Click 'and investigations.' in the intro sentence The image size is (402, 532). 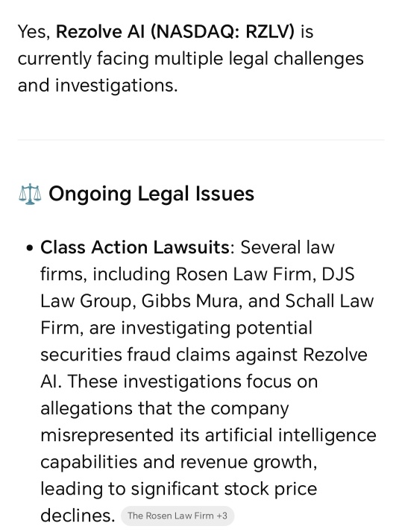[98, 86]
